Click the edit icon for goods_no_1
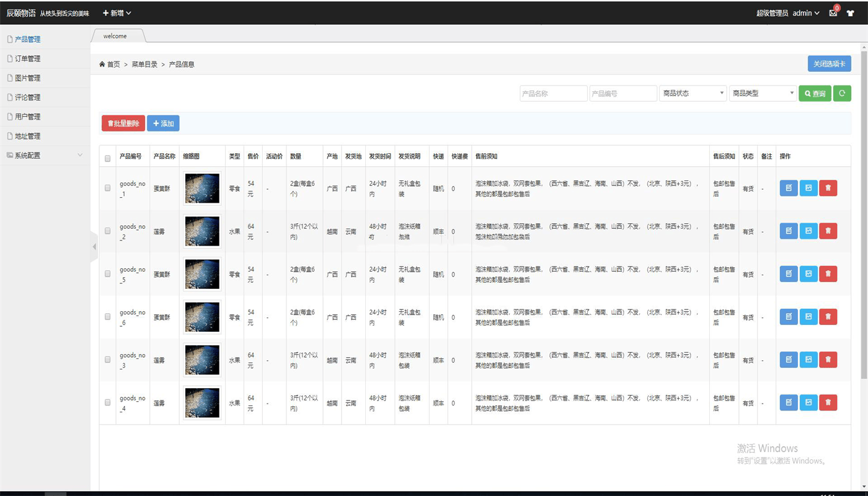The image size is (868, 496). [x=788, y=188]
